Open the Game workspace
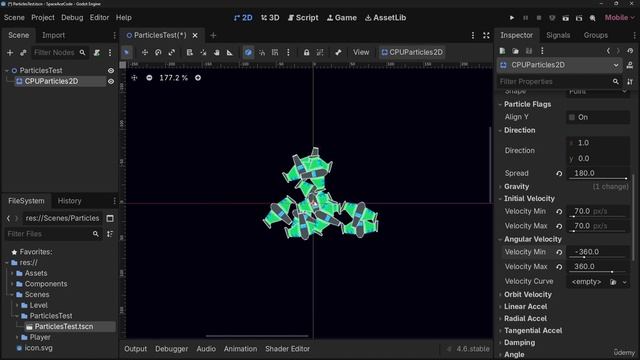Screen dimensions: 640x360 click(x=342, y=18)
